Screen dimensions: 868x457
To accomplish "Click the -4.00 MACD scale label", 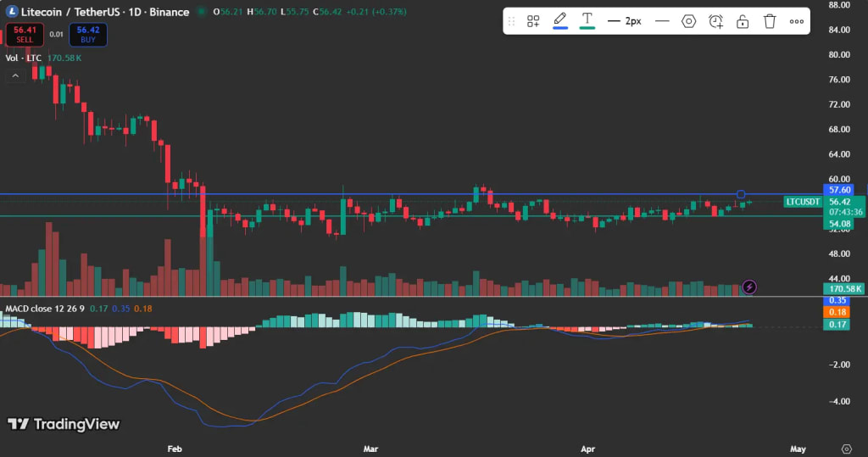I will pos(839,401).
